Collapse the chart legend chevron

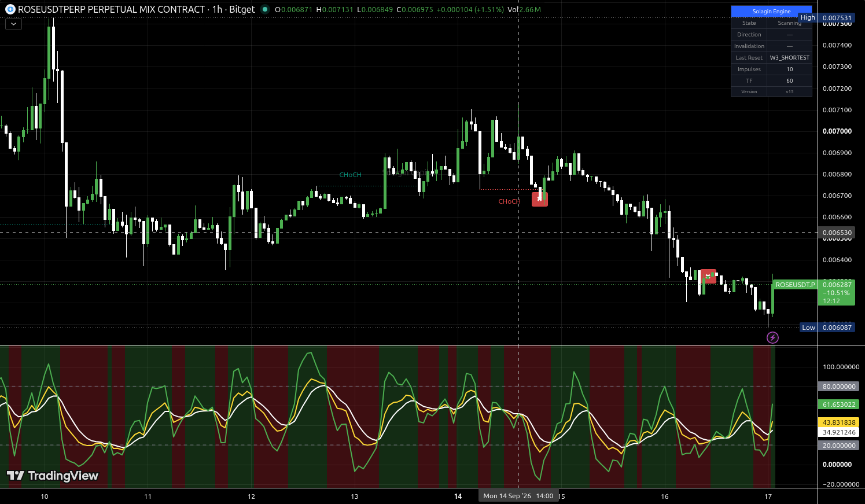13,24
